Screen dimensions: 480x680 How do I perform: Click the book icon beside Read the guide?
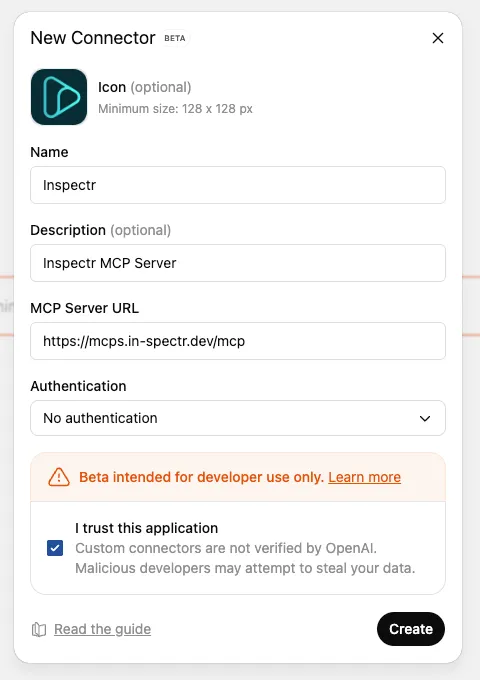point(39,629)
